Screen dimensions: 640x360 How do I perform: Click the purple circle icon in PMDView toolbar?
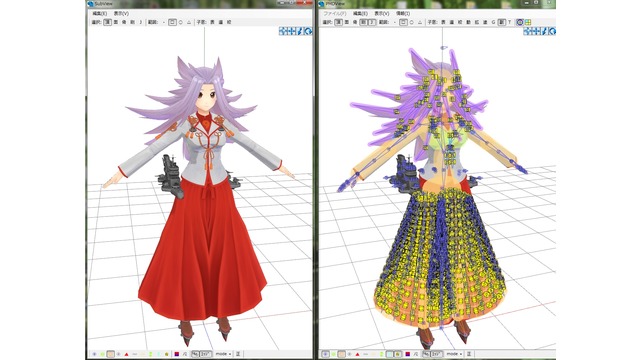(520, 22)
